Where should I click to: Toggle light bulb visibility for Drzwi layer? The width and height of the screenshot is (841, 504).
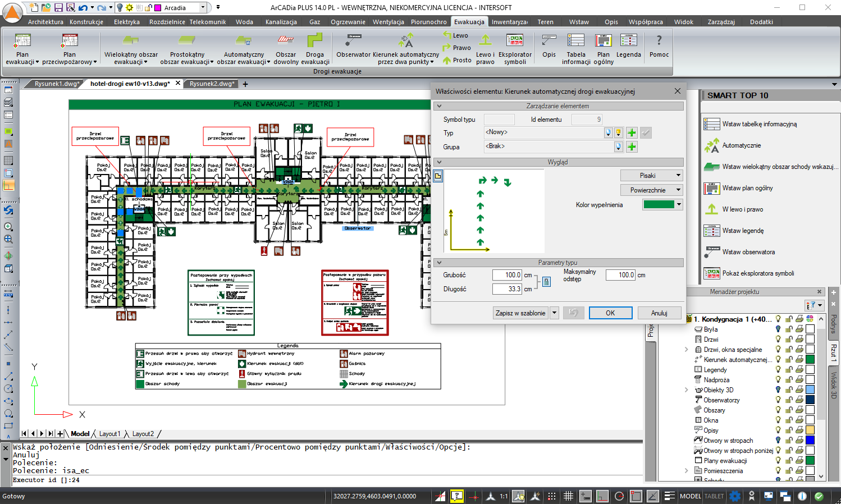778,340
